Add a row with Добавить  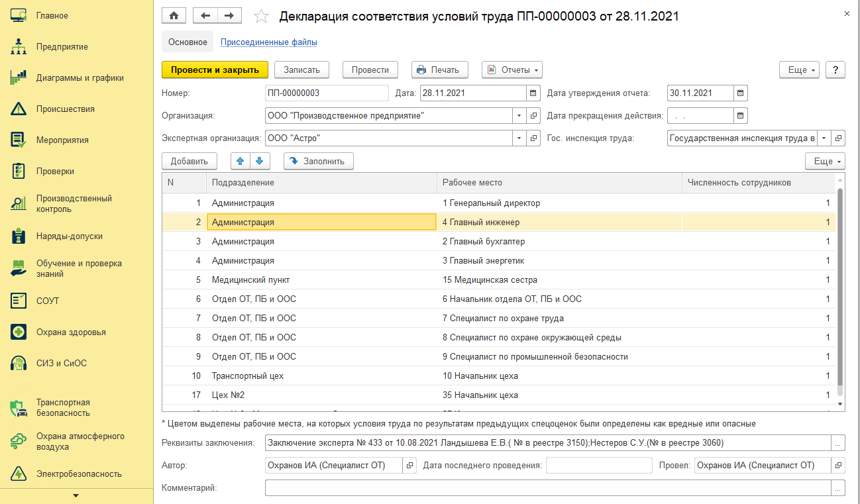tap(189, 161)
